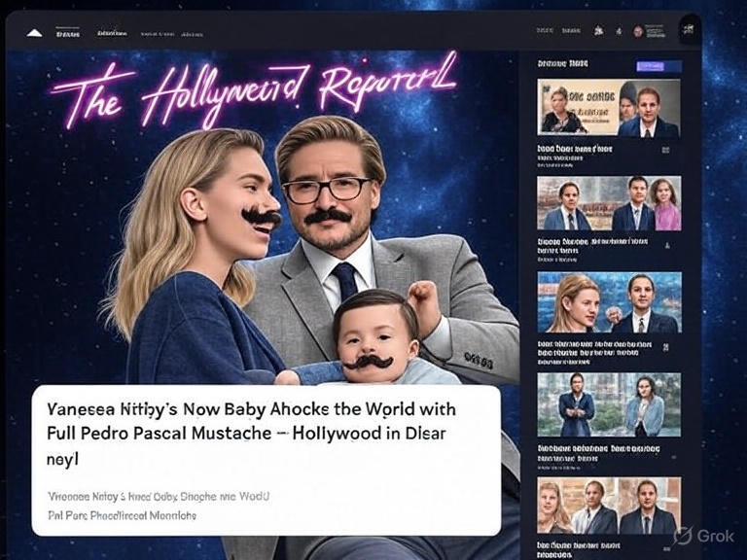Open sidebar thumbnail with girl in pink

(x=609, y=203)
